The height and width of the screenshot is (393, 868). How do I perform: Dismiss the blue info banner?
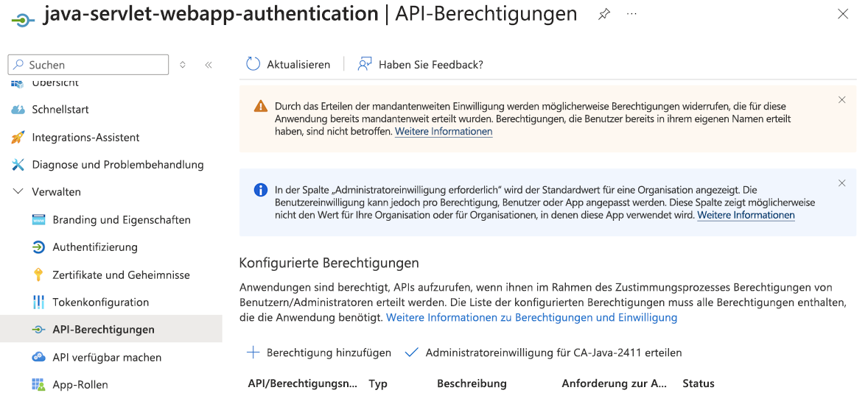(x=842, y=183)
